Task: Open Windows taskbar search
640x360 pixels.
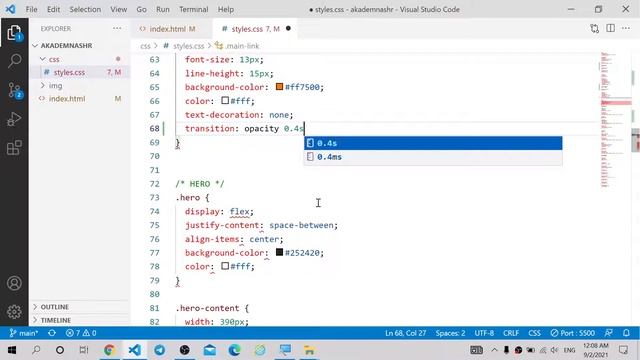Action: (x=36, y=350)
